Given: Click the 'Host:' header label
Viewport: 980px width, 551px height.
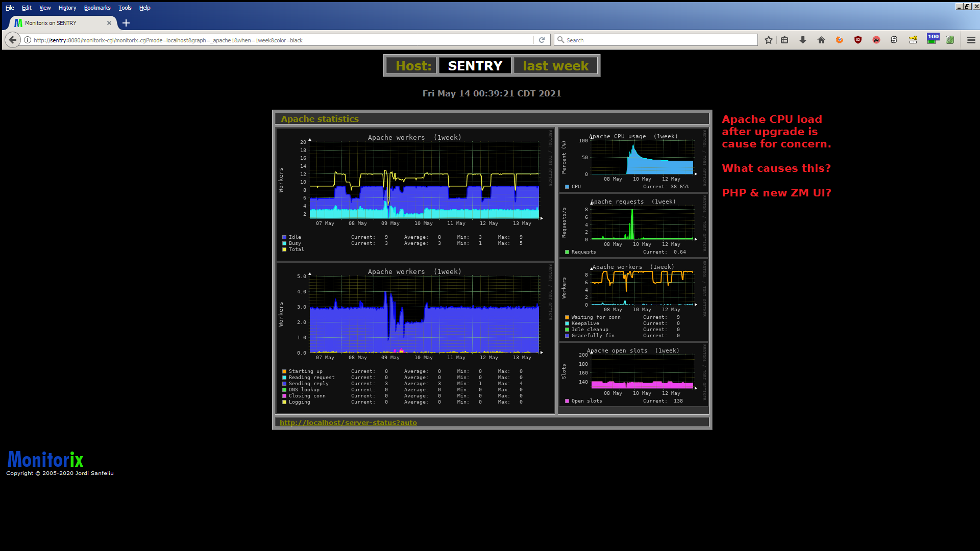Looking at the screenshot, I should click(412, 66).
